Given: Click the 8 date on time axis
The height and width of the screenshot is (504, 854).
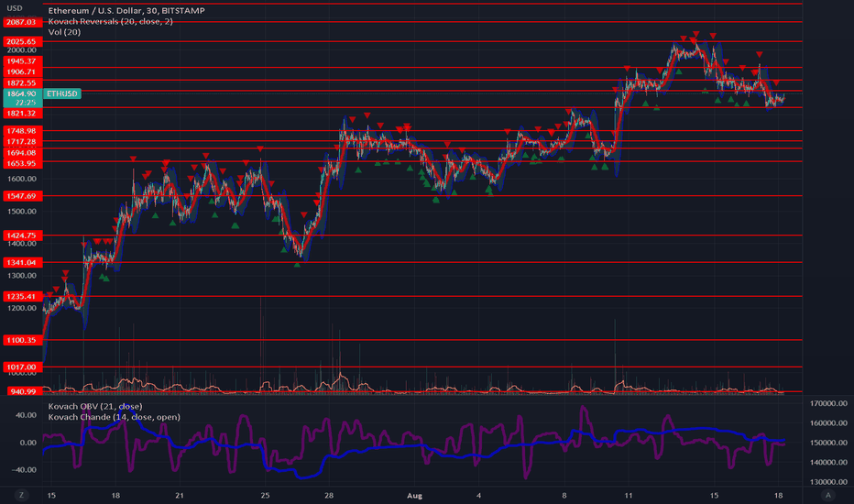Looking at the screenshot, I should click(x=564, y=495).
